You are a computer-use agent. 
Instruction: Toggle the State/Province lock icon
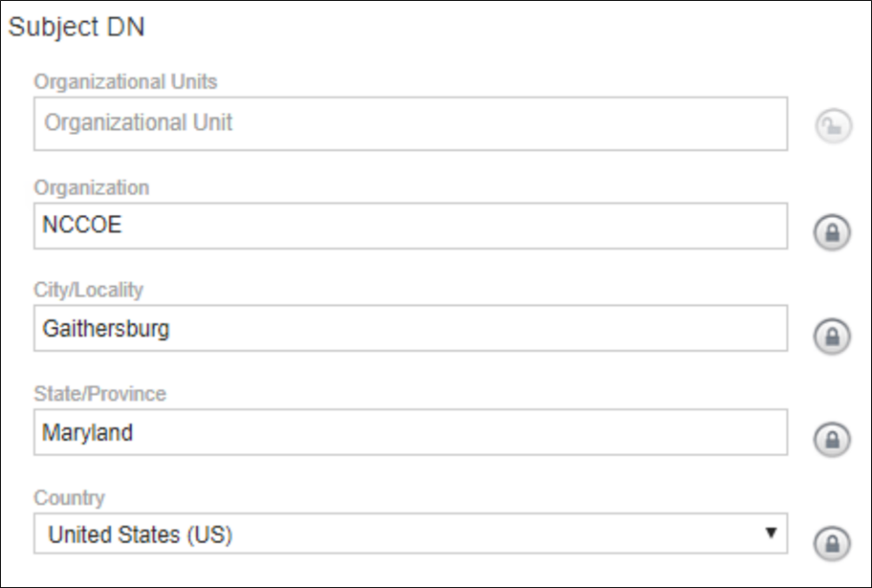coord(833,439)
